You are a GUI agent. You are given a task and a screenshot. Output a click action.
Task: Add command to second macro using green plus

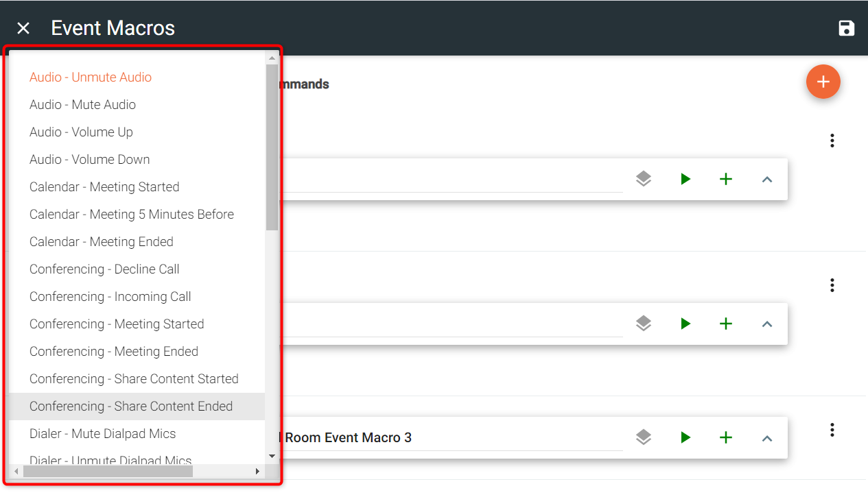726,324
